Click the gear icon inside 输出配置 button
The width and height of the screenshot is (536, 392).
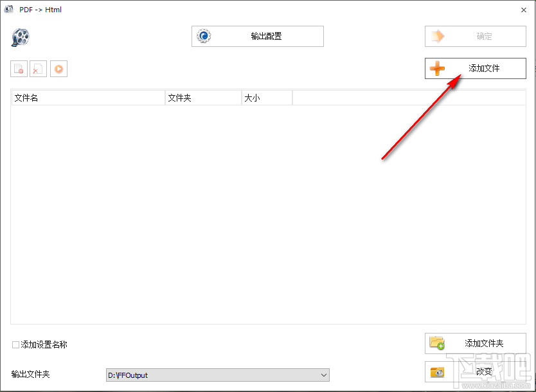click(203, 37)
